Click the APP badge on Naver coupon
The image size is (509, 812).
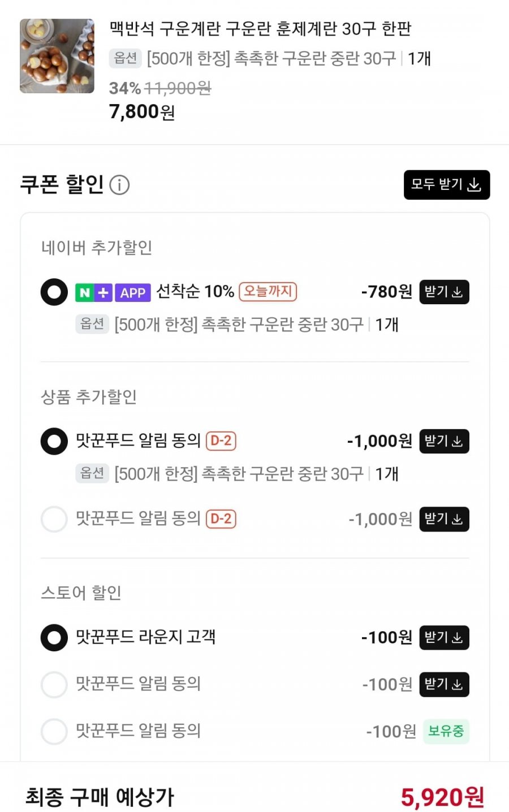pos(133,293)
